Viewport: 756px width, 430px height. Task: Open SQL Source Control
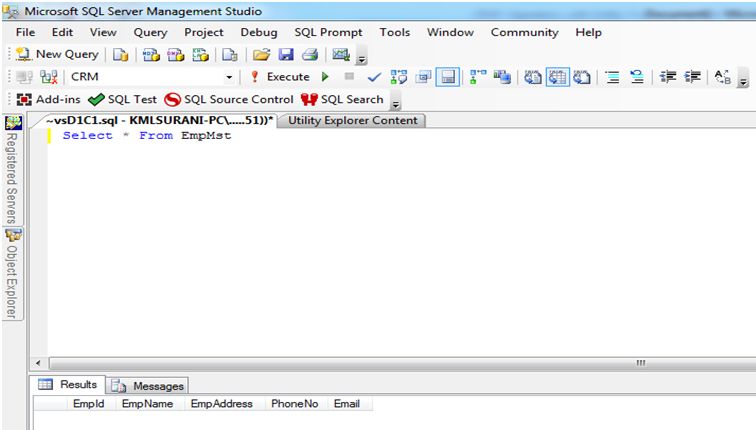pos(229,100)
